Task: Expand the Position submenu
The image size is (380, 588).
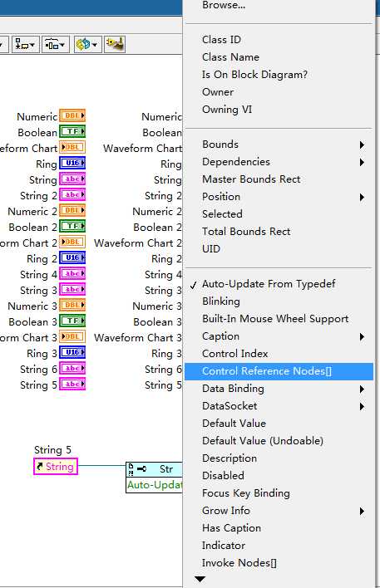Action: click(x=279, y=197)
